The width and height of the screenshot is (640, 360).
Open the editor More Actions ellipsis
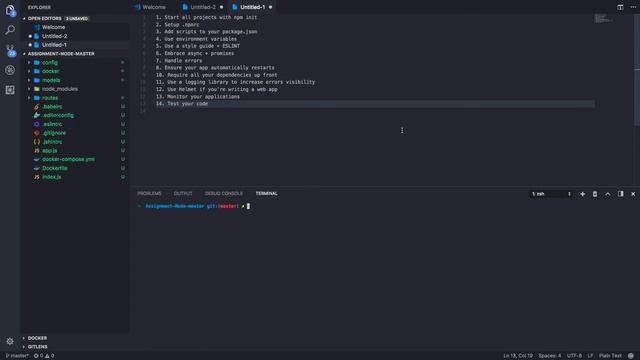pos(633,7)
